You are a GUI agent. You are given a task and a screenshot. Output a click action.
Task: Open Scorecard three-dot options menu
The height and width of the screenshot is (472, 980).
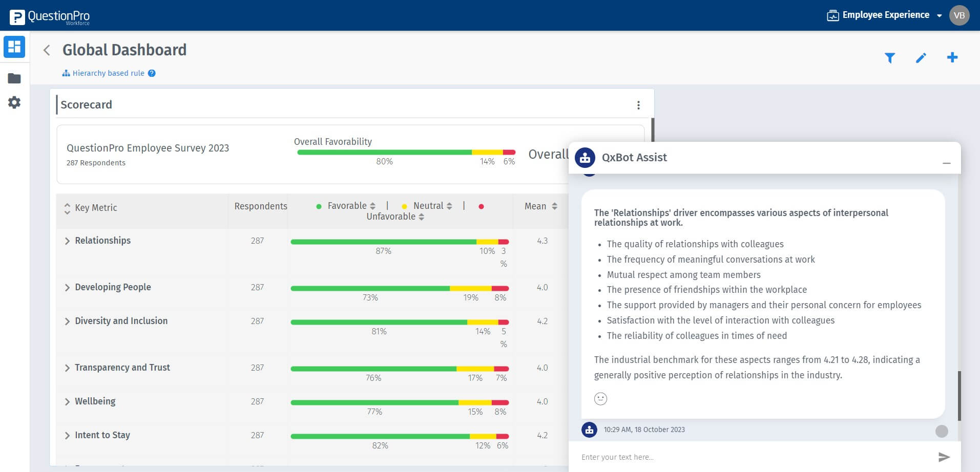pyautogui.click(x=638, y=105)
